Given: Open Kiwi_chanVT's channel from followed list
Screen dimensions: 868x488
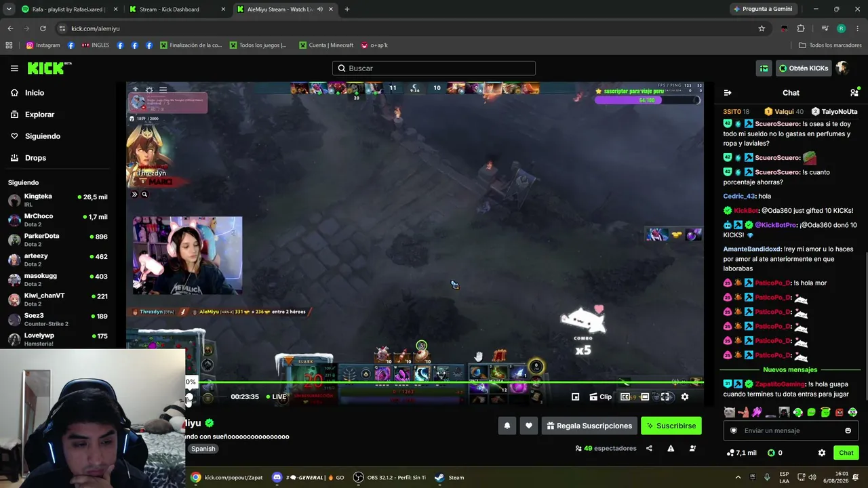Looking at the screenshot, I should tap(58, 299).
